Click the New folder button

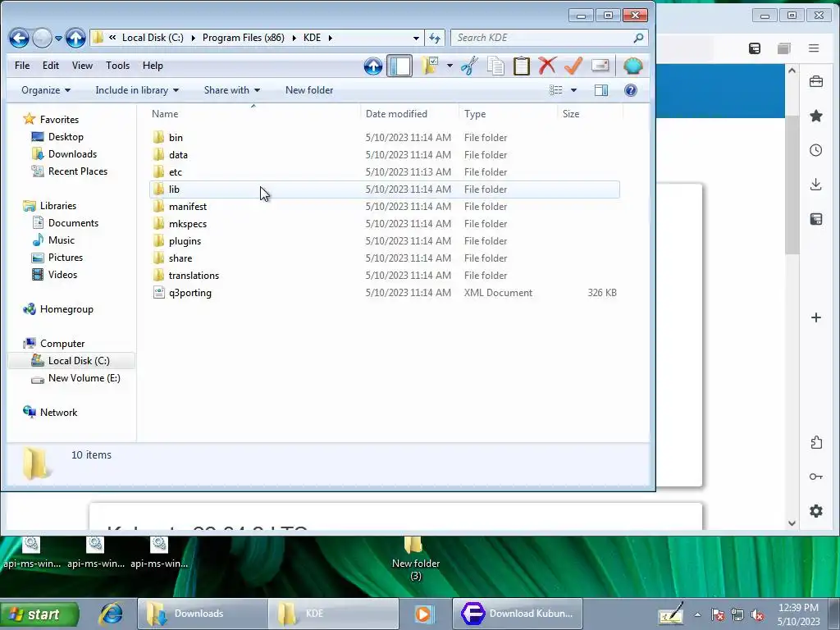pos(309,90)
